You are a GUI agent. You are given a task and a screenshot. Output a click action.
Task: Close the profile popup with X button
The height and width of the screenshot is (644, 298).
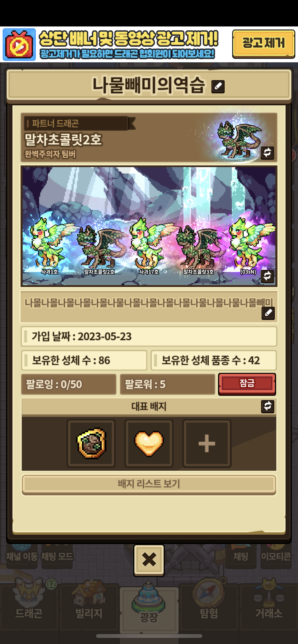point(149,560)
